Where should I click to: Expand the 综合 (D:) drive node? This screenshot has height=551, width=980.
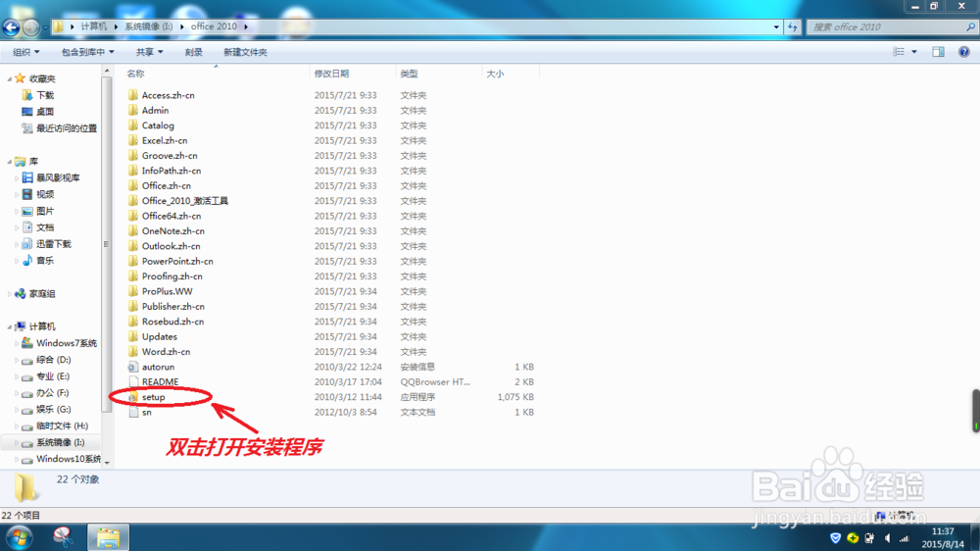(17, 360)
